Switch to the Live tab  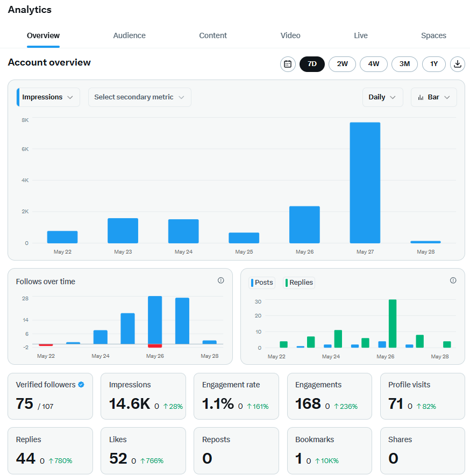click(361, 35)
